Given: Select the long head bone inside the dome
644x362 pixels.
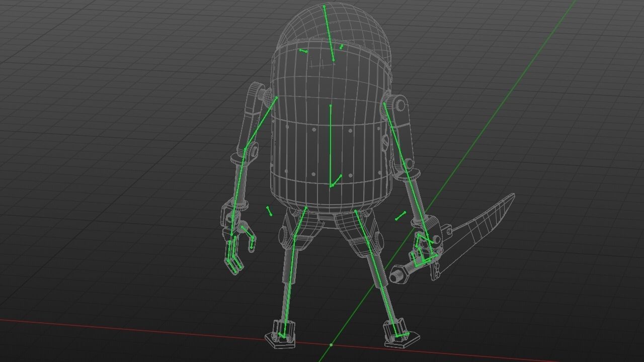Looking at the screenshot, I should [x=329, y=33].
